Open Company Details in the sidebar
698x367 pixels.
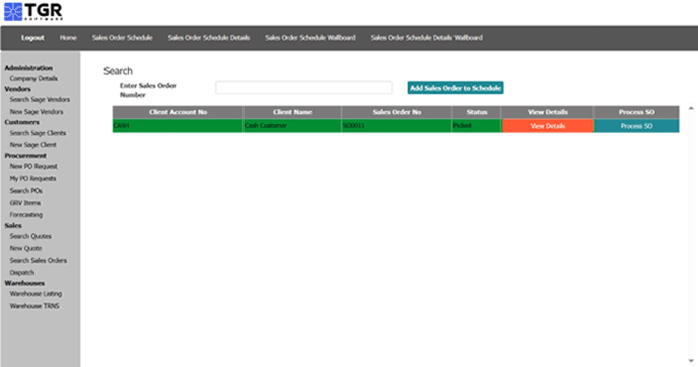tap(34, 78)
